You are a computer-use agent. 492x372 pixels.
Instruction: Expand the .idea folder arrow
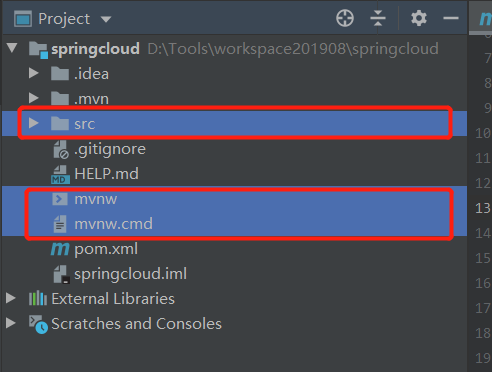[33, 73]
